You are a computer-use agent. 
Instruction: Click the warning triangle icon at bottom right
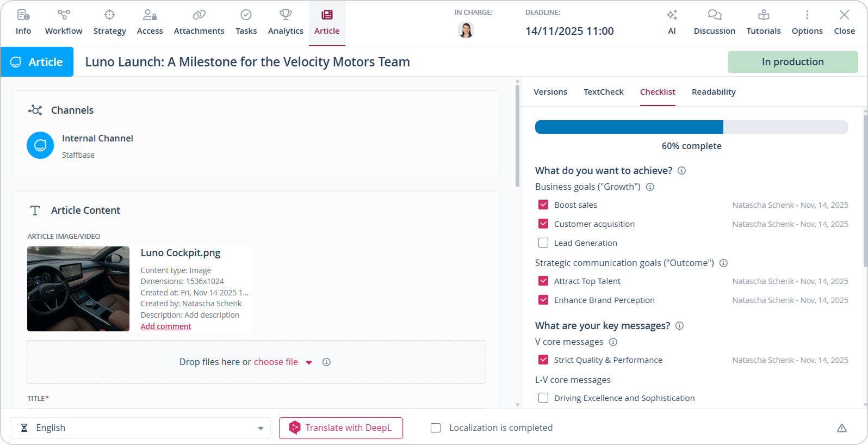coord(841,428)
